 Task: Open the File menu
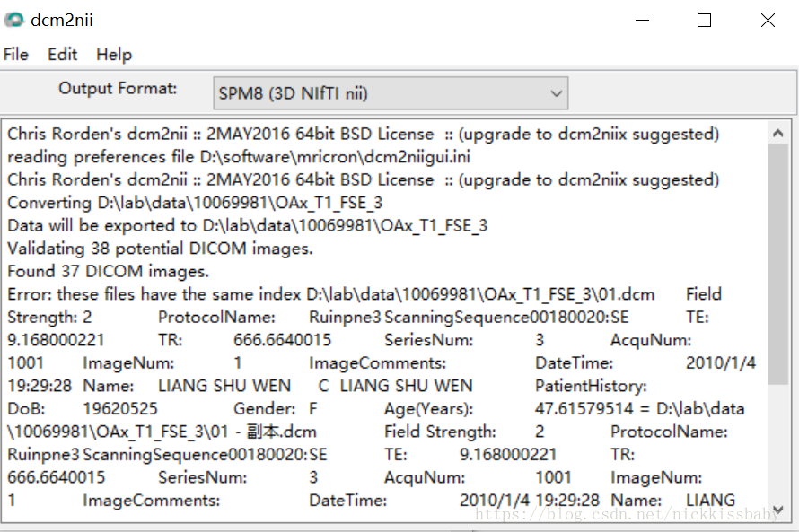pyautogui.click(x=16, y=55)
